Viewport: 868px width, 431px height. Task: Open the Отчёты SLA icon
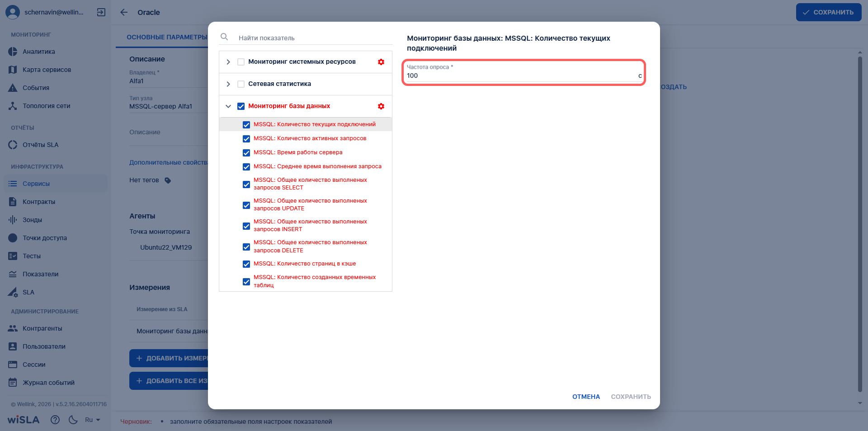(x=13, y=145)
